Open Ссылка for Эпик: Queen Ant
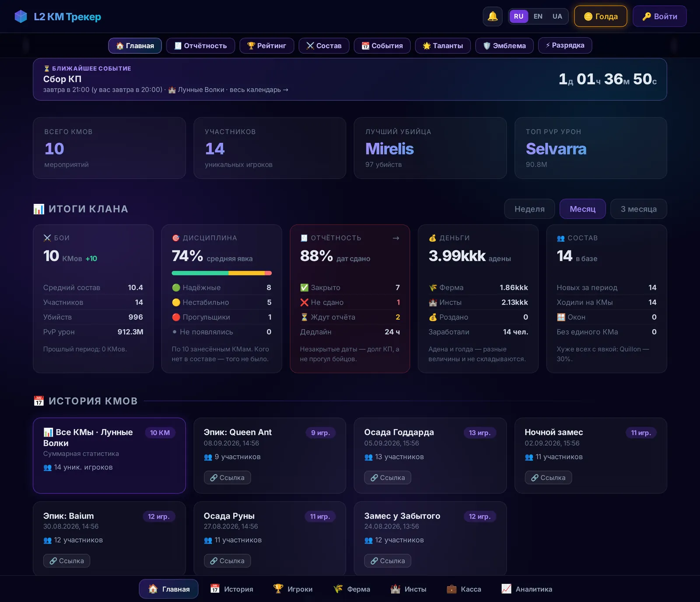700x602 pixels. click(x=227, y=478)
